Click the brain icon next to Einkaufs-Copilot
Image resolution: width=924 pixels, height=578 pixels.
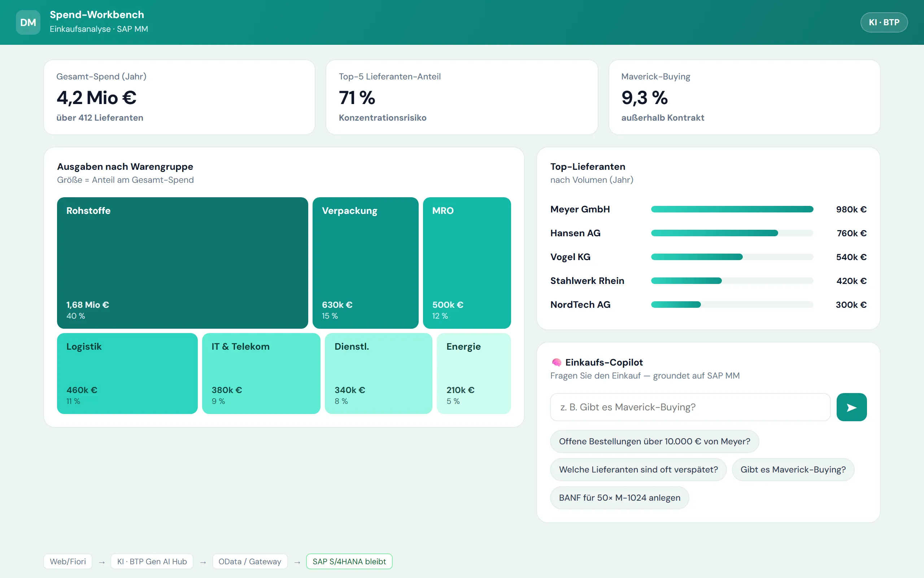point(556,362)
